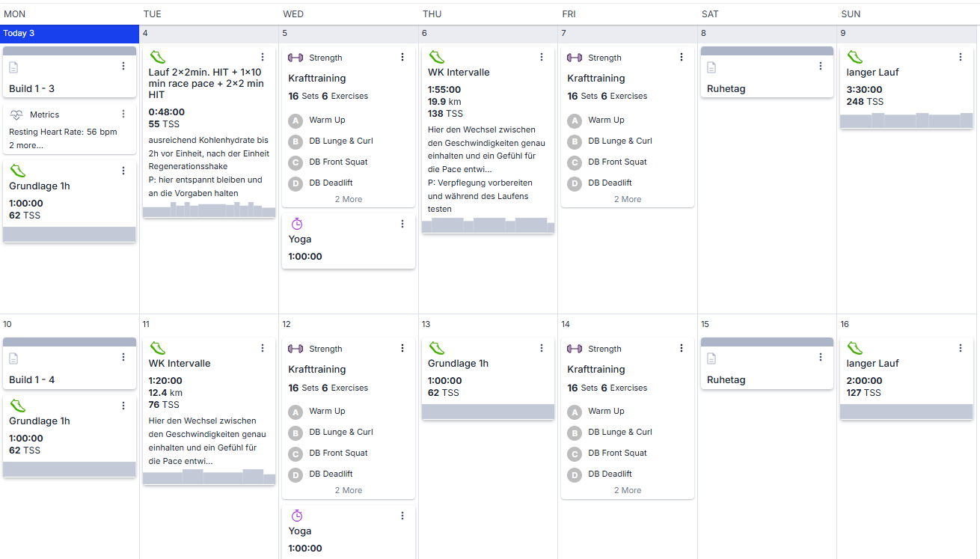Select the Today 3 day header
Viewport: 980px width, 559px height.
pos(70,34)
